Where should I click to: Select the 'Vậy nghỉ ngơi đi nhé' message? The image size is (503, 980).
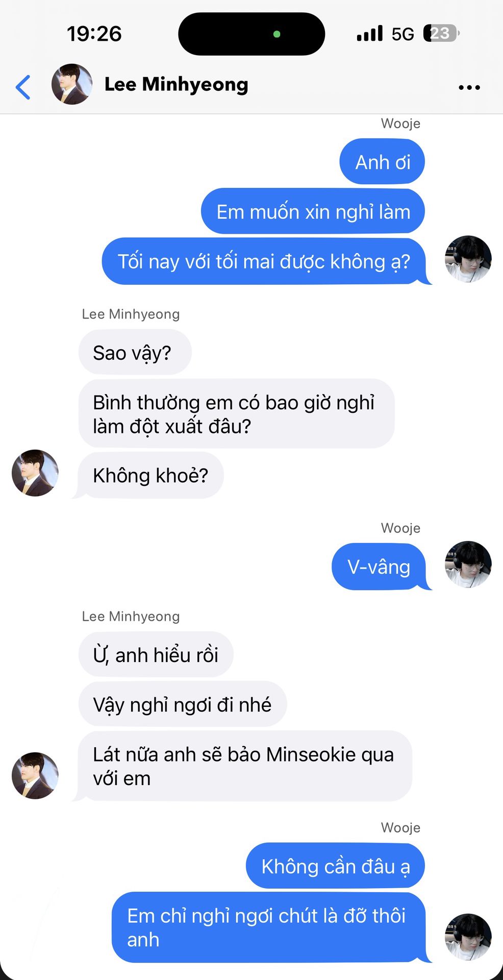click(183, 704)
